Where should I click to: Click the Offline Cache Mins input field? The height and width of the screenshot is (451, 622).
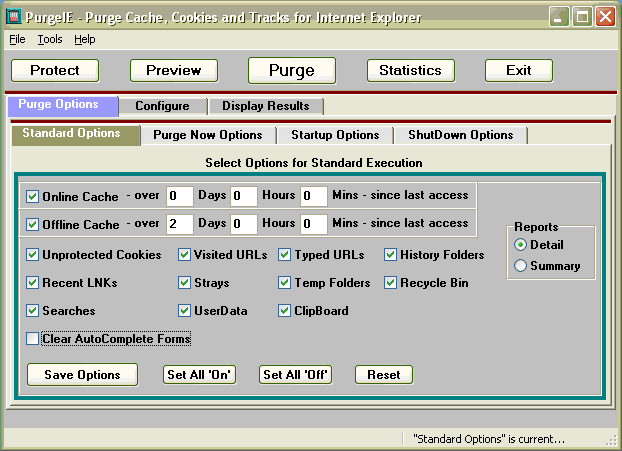click(x=314, y=224)
